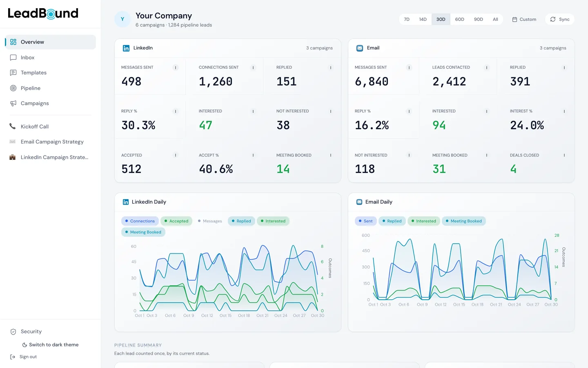Image resolution: width=588 pixels, height=368 pixels.
Task: Select the 30D time range
Action: pyautogui.click(x=441, y=19)
